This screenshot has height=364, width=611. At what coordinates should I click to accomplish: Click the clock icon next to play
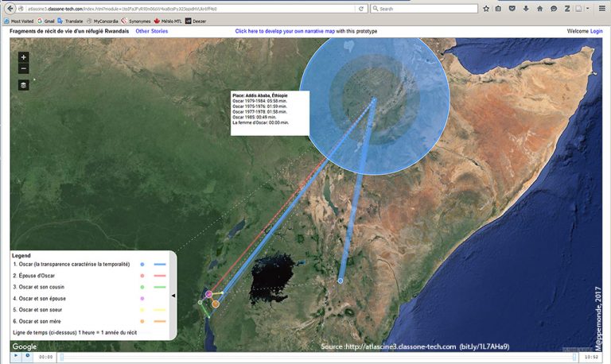pyautogui.click(x=28, y=356)
